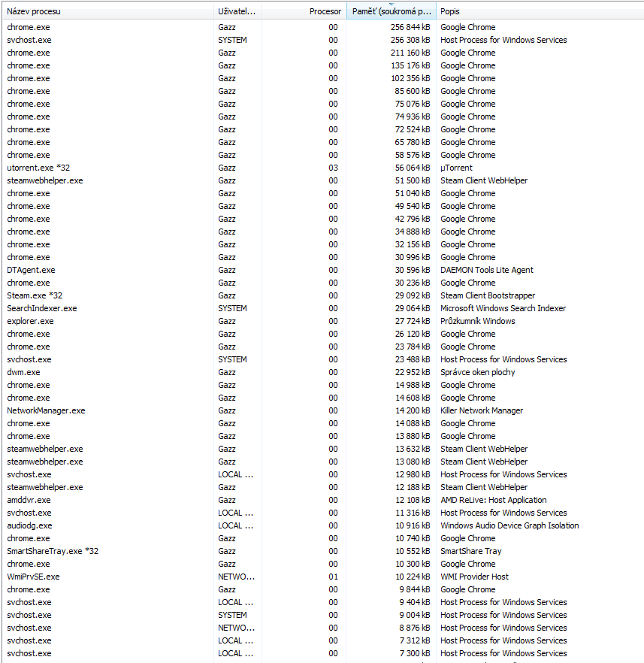
Task: Select the 13 632 kB memory value
Action: point(413,449)
